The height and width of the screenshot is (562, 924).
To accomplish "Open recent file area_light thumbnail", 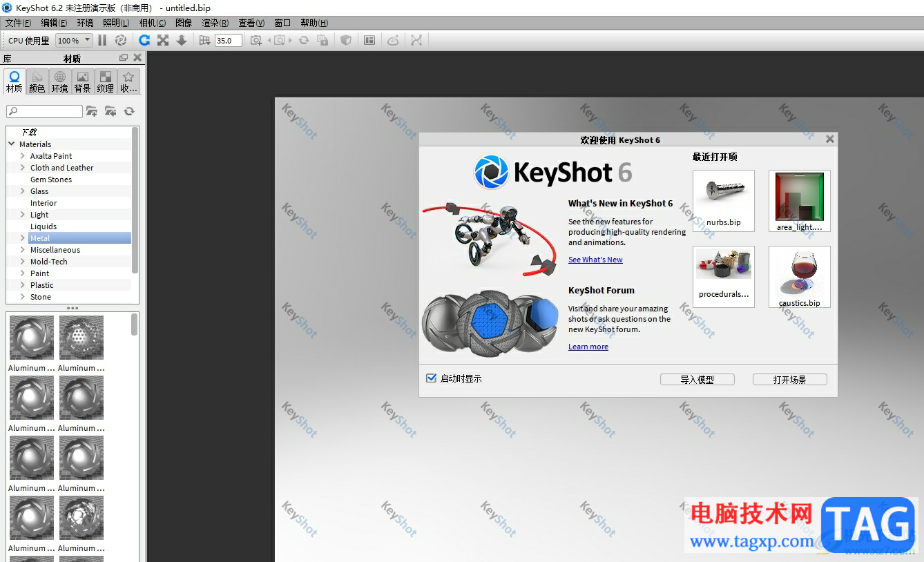I will point(800,200).
